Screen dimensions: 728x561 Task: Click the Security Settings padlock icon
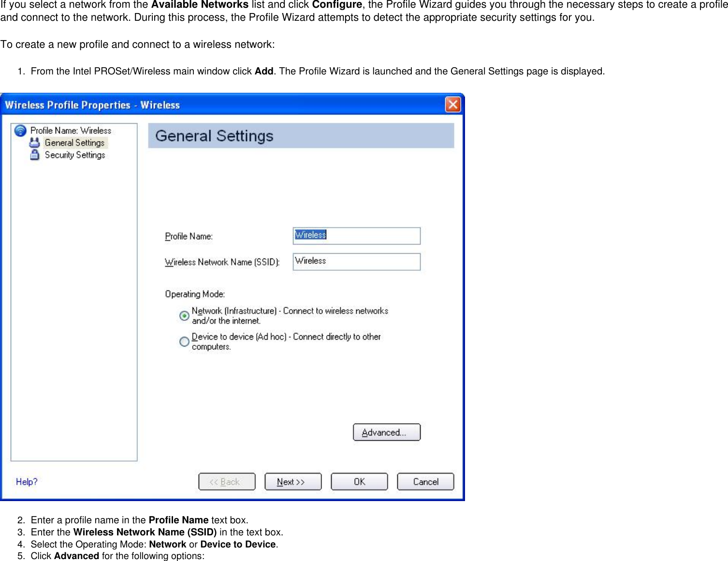tap(34, 155)
